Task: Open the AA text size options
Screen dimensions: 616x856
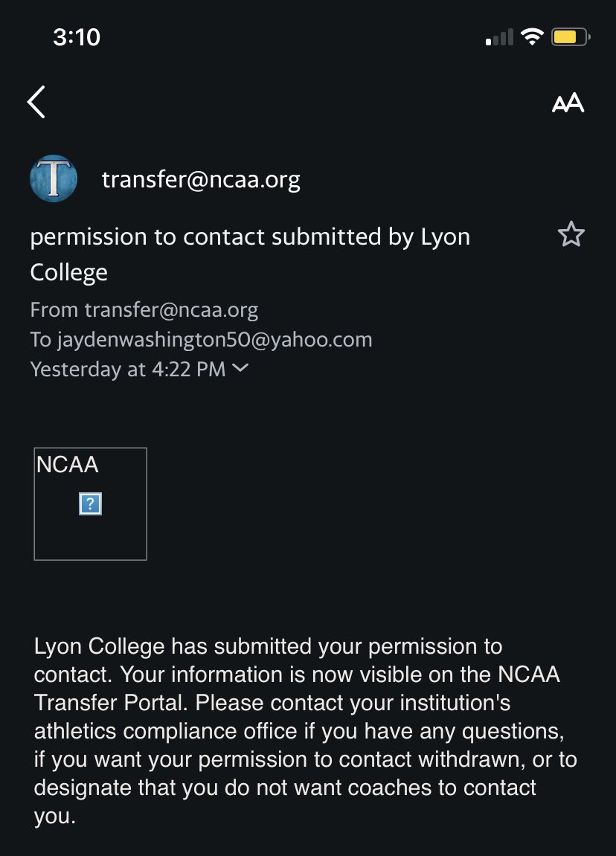Action: pos(568,103)
